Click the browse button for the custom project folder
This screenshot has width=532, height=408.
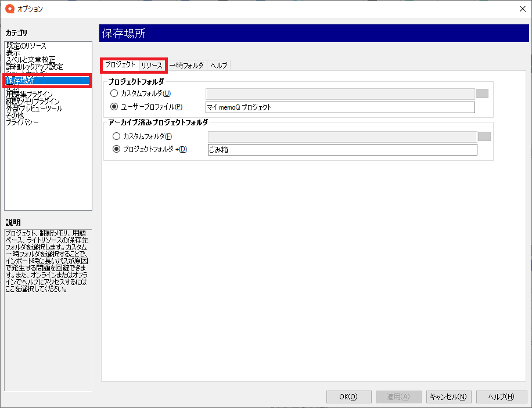[x=481, y=93]
